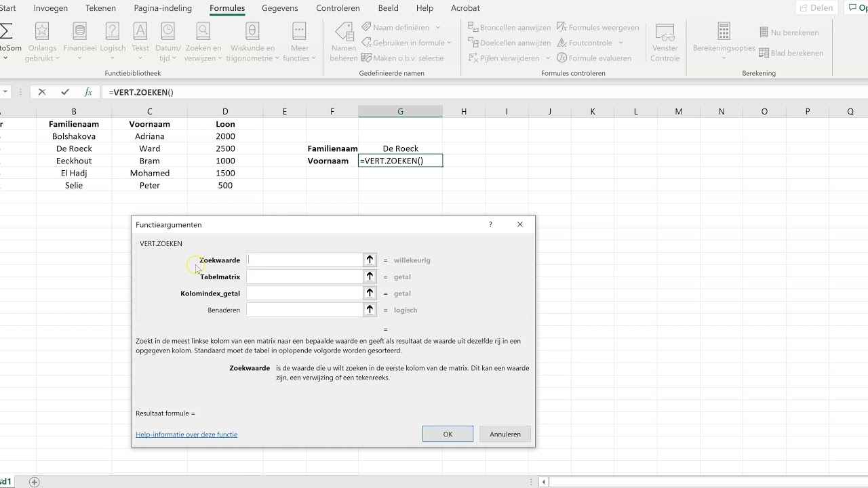
Task: Open the Acrobat tab
Action: [465, 8]
